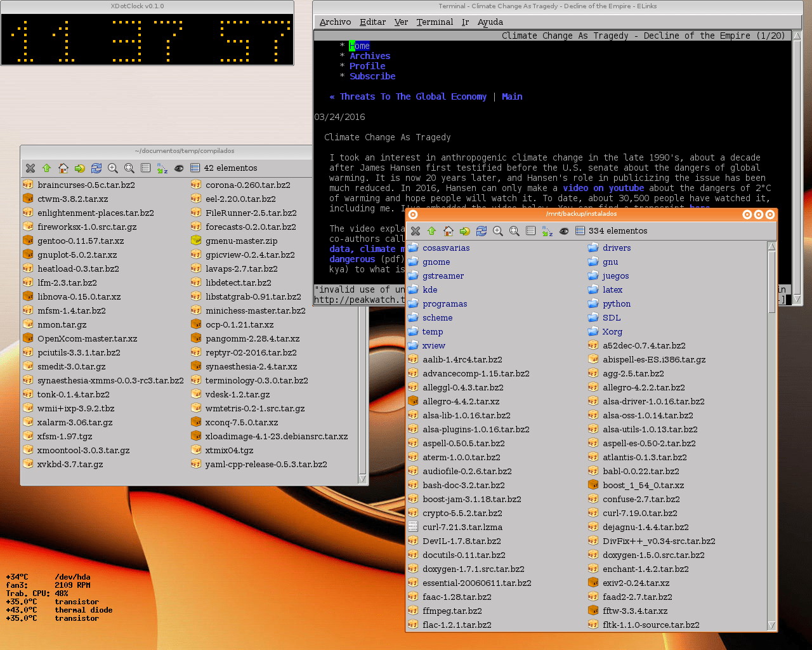Click the blue-striped list icon beside 334 elementos
Viewport: 812px width, 650px height.
(x=580, y=231)
